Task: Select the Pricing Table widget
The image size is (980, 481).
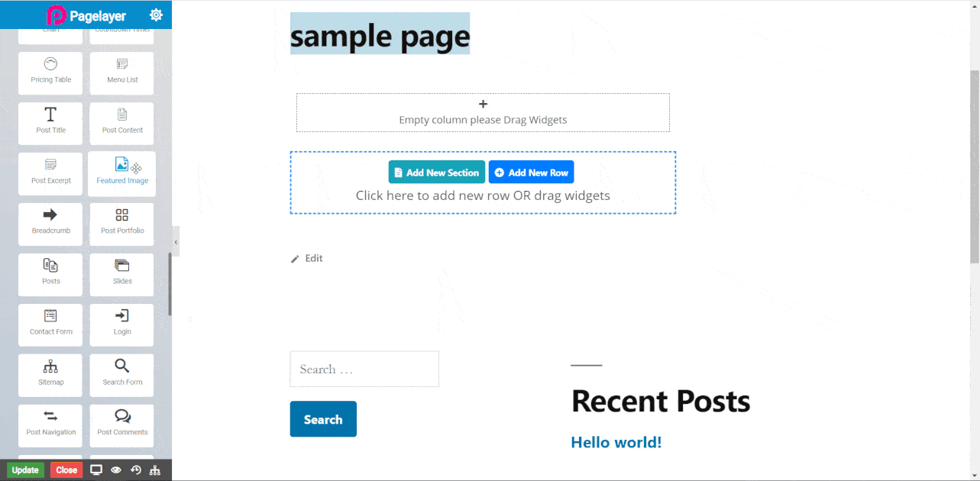Action: pyautogui.click(x=50, y=73)
